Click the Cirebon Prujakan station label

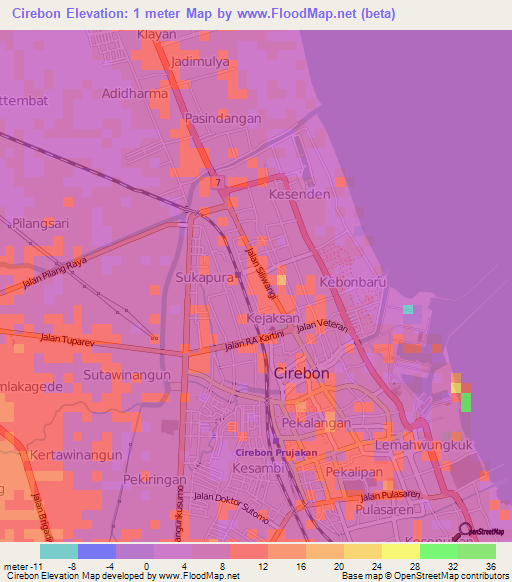(x=276, y=453)
